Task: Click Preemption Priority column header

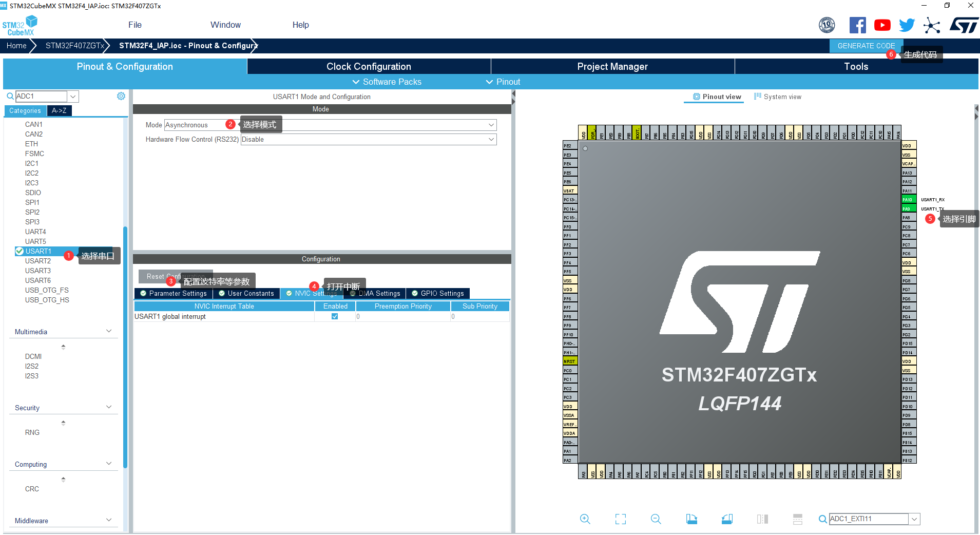Action: pyautogui.click(x=403, y=306)
